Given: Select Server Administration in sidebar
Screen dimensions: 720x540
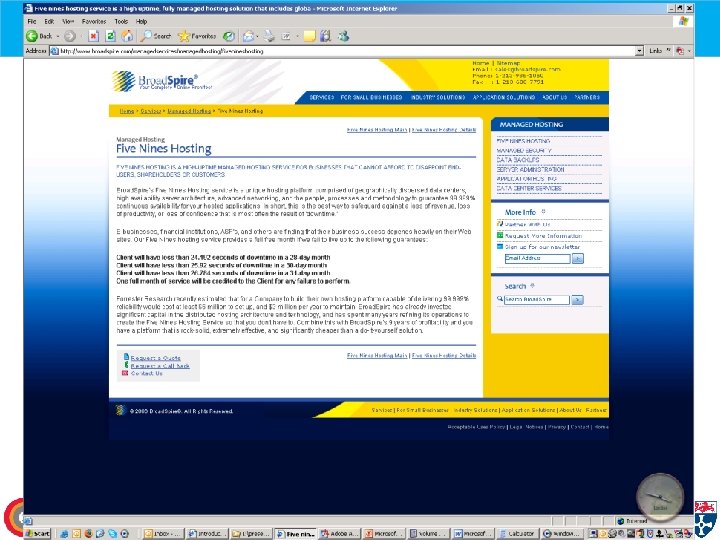Looking at the screenshot, I should 530,169.
